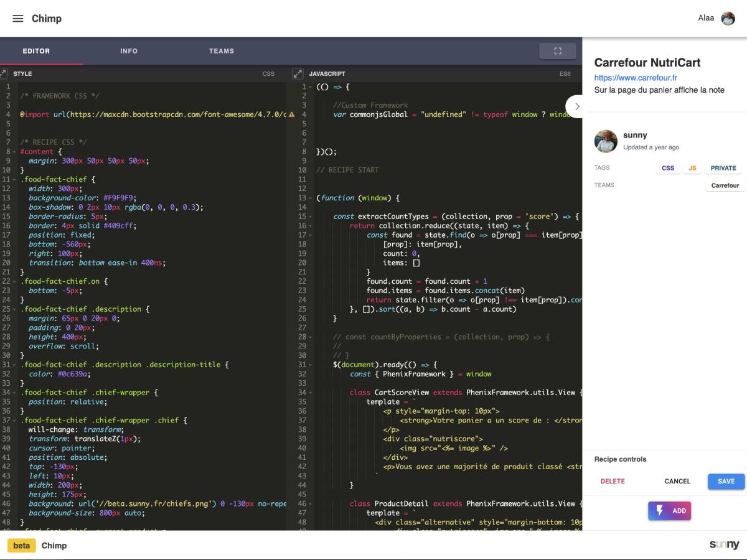Click the warning icon on CSS line 4
Screen dimensions: 747x560
pyautogui.click(x=291, y=114)
